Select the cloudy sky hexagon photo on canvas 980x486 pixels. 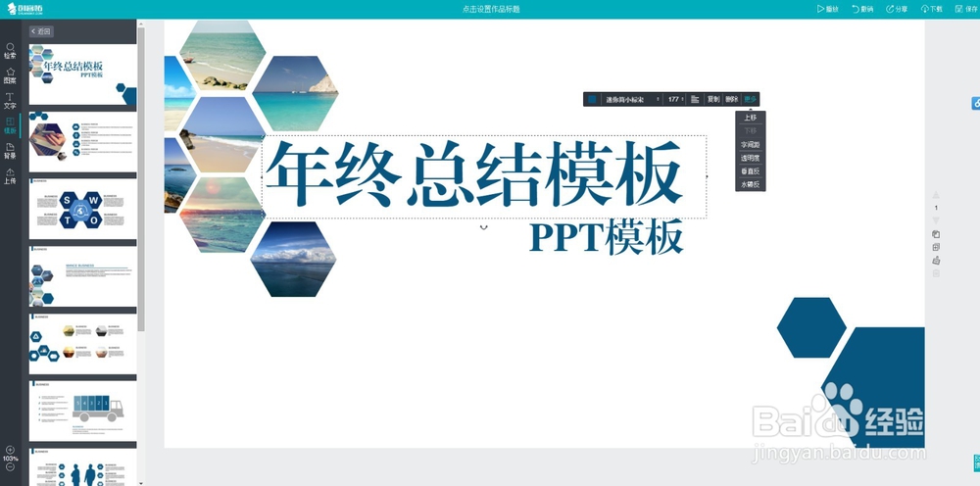tap(293, 259)
